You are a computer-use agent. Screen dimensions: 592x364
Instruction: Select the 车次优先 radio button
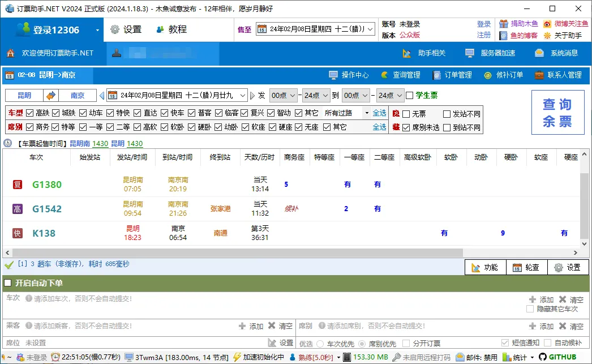tap(320, 344)
